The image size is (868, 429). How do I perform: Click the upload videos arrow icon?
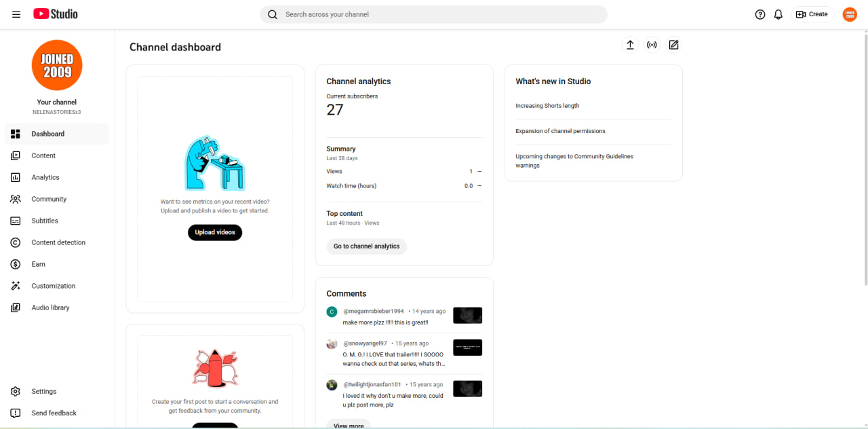630,45
